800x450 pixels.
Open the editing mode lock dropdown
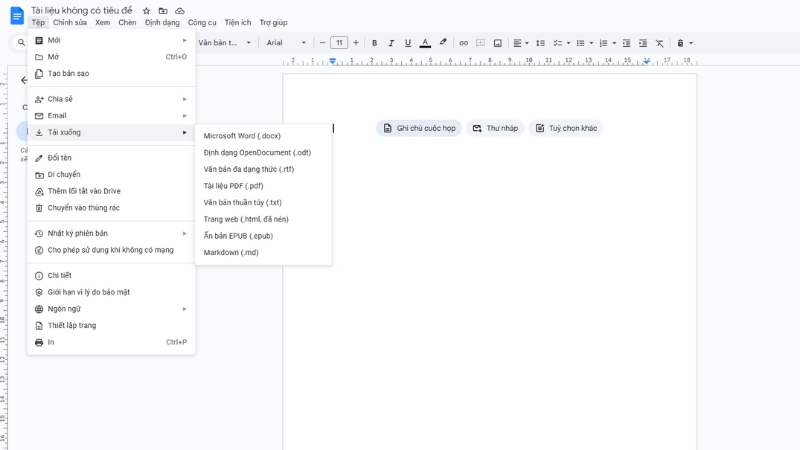pyautogui.click(x=685, y=43)
